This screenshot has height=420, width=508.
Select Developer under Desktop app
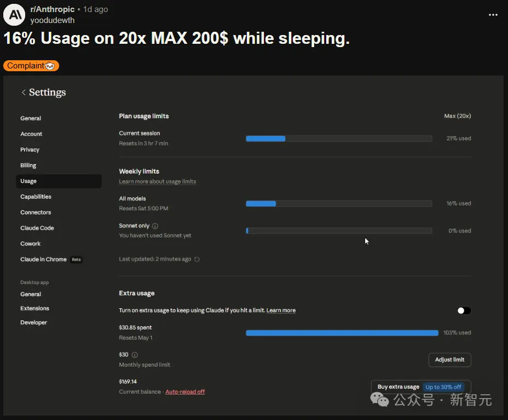[34, 323]
